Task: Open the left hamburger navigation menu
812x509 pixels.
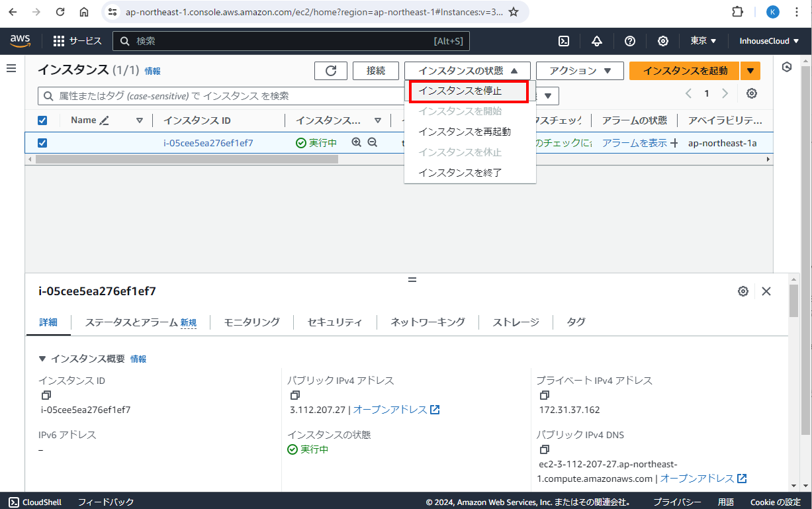Action: click(x=11, y=69)
